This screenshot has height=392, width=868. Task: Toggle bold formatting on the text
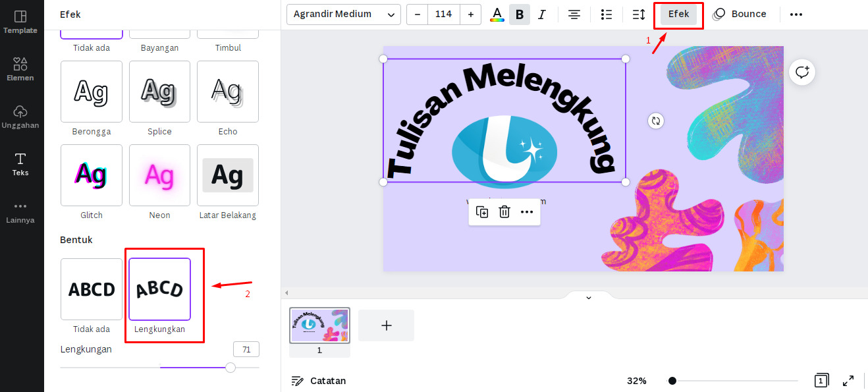(x=520, y=14)
